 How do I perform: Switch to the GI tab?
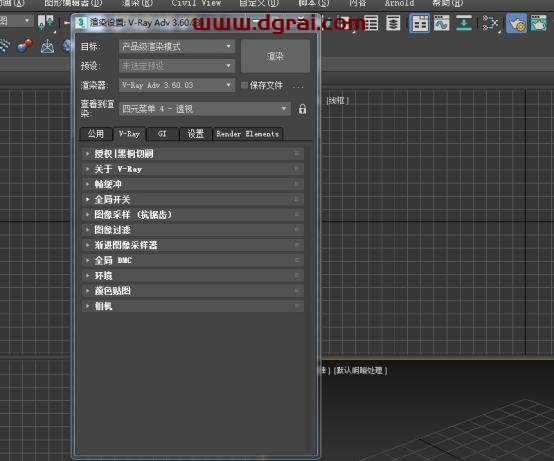coord(162,134)
